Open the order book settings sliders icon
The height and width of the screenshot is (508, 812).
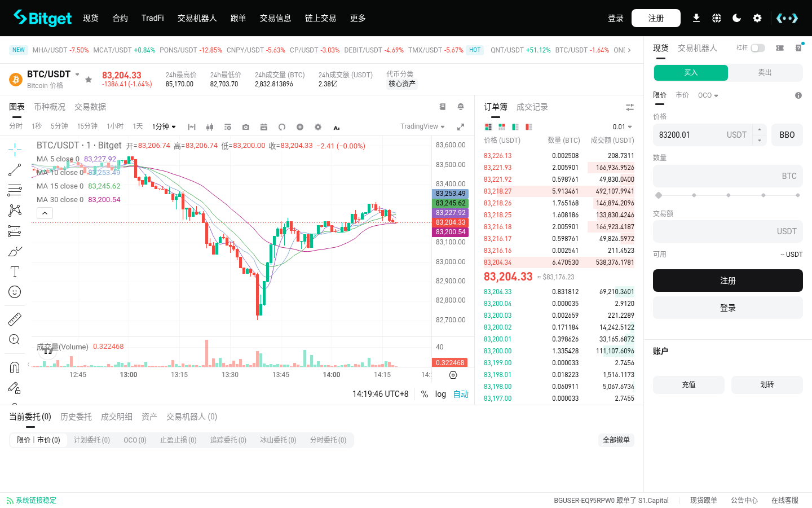tap(630, 107)
